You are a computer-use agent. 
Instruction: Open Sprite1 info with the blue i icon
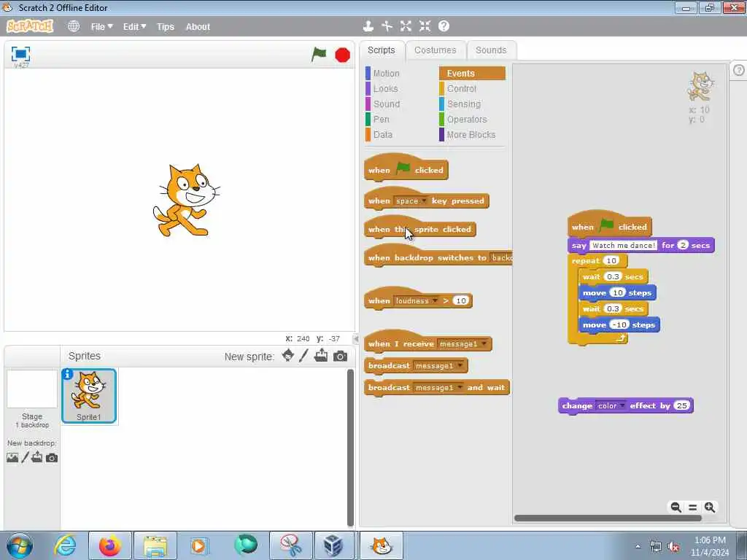(67, 374)
